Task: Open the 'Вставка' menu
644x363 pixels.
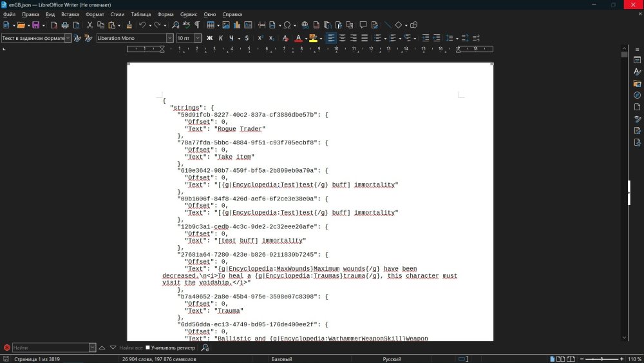Action: point(70,14)
